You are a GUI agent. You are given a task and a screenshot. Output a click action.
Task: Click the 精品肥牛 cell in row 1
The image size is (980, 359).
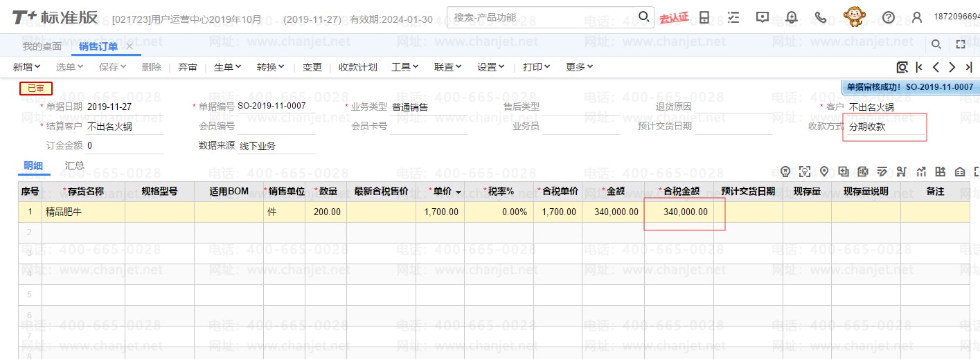tap(83, 212)
